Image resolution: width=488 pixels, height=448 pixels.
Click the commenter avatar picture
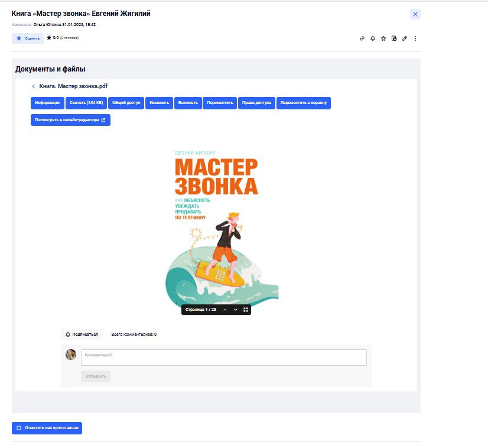[x=71, y=355]
